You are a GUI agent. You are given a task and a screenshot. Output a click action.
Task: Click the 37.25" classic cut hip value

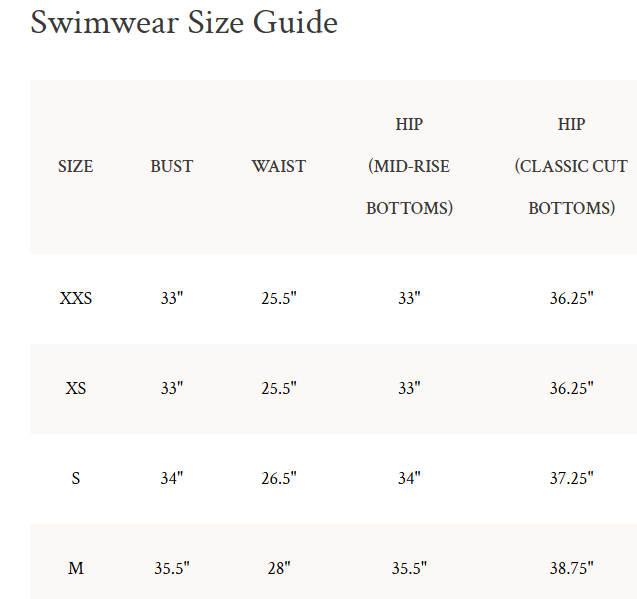571,478
